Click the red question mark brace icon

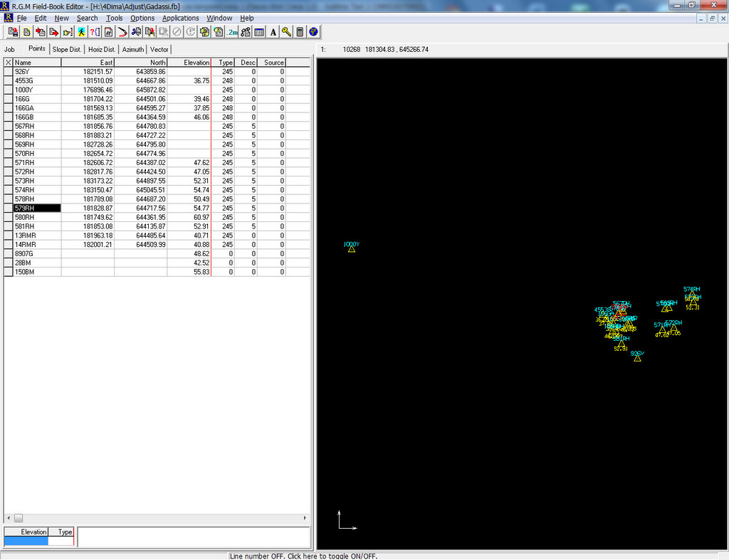pyautogui.click(x=95, y=32)
